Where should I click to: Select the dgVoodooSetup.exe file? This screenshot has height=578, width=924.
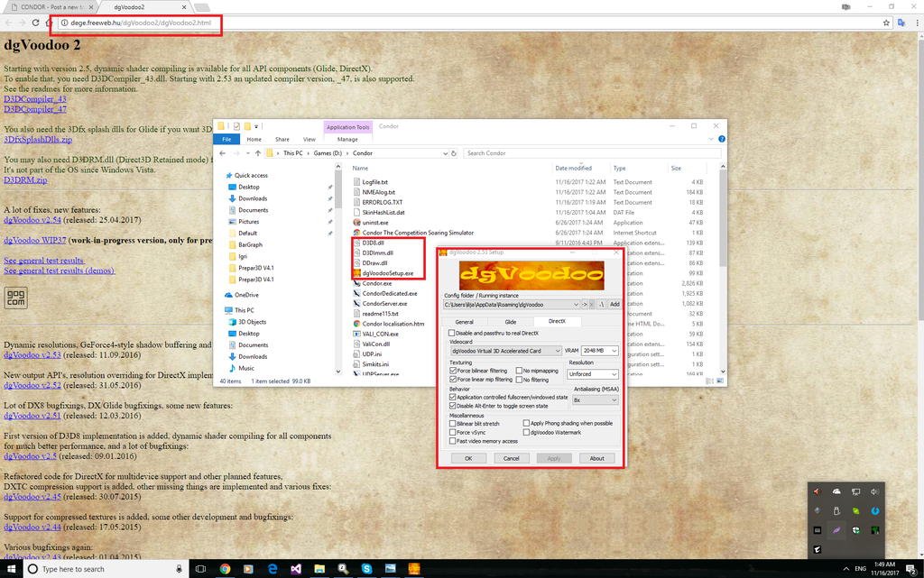pos(387,273)
